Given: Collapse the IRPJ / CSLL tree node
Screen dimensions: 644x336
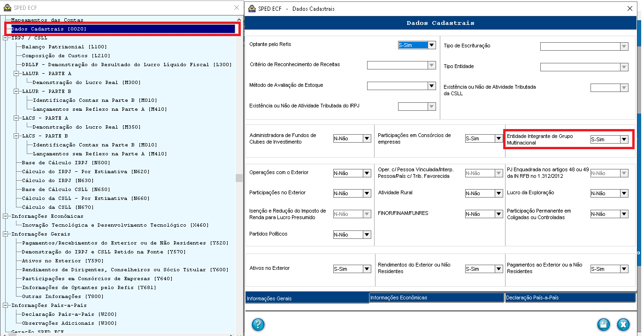Looking at the screenshot, I should 5,38.
